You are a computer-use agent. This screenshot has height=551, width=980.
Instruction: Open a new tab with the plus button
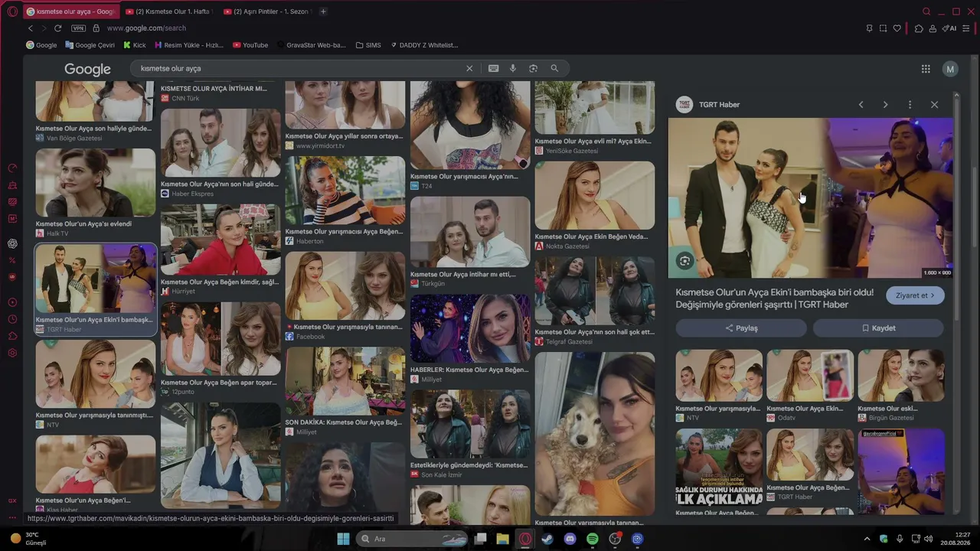click(323, 11)
